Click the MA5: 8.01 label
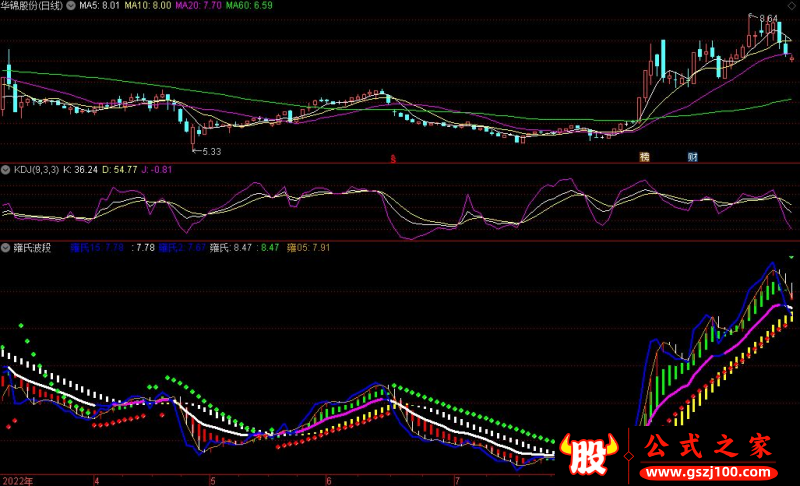 (x=99, y=6)
